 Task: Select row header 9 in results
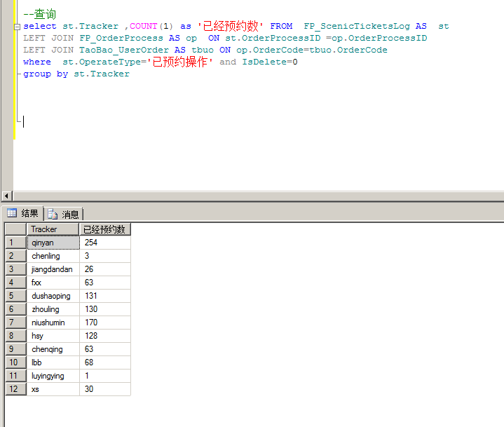point(15,349)
